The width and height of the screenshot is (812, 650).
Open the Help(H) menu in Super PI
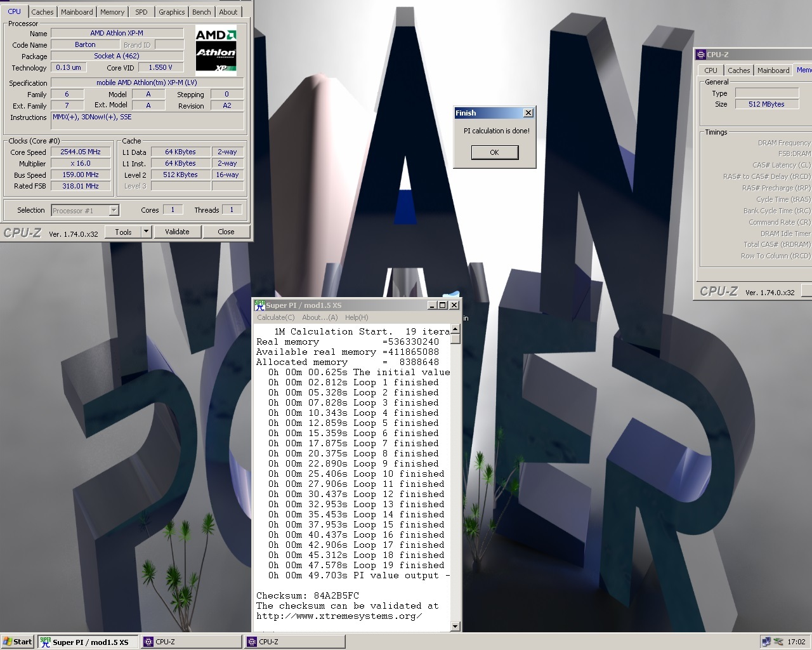[x=357, y=317]
